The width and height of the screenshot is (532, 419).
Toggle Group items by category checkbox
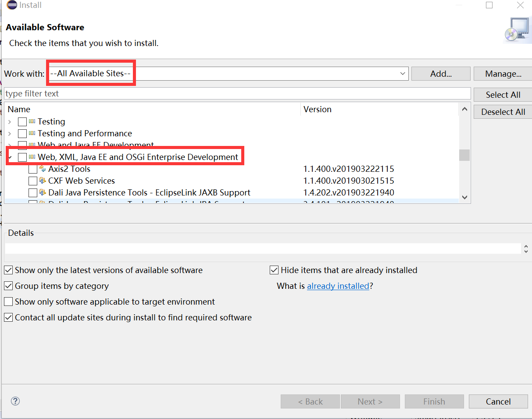click(8, 286)
